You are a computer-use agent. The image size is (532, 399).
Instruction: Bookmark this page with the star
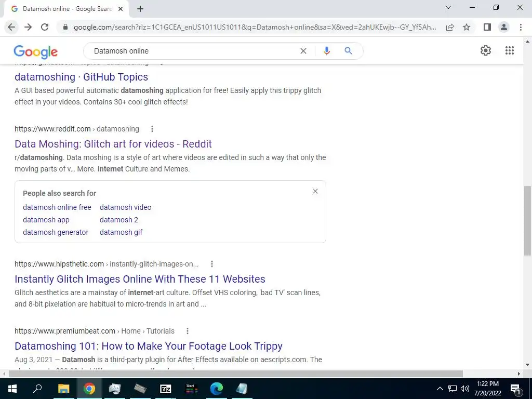[467, 27]
